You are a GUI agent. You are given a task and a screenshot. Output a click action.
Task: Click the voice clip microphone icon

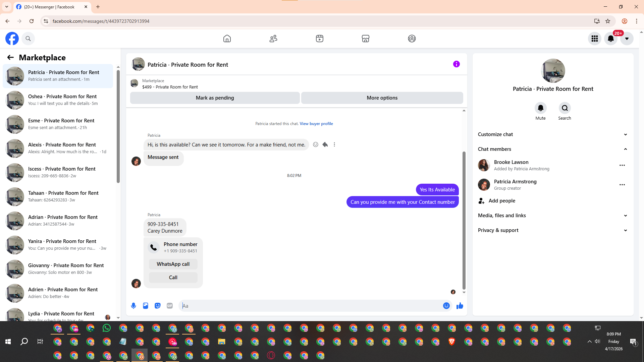click(133, 306)
